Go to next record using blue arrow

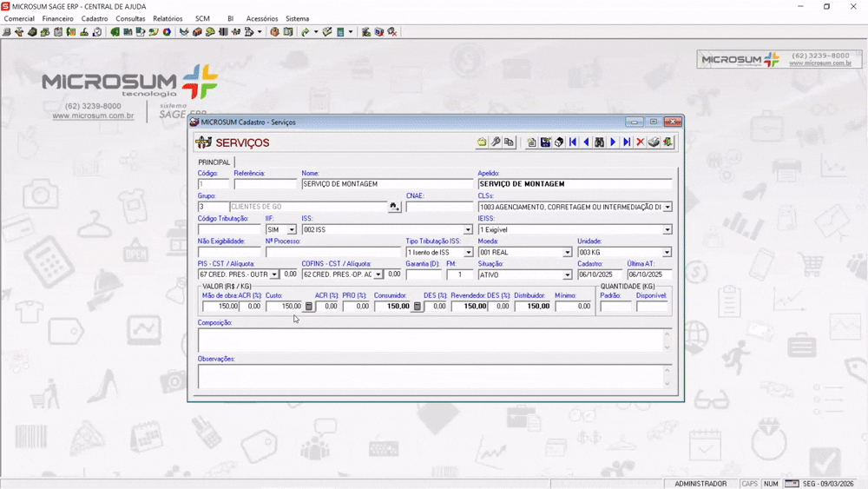pos(613,142)
